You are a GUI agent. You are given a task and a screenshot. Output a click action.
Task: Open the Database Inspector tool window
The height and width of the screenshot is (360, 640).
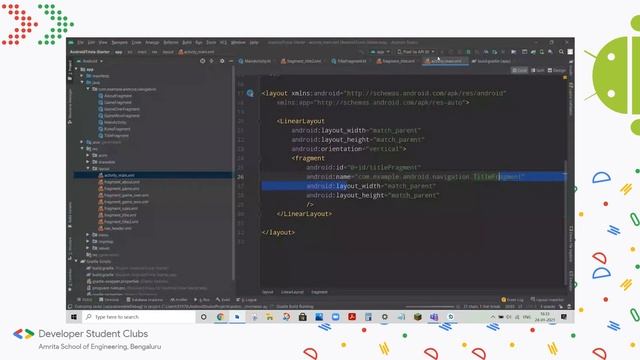[x=144, y=300]
